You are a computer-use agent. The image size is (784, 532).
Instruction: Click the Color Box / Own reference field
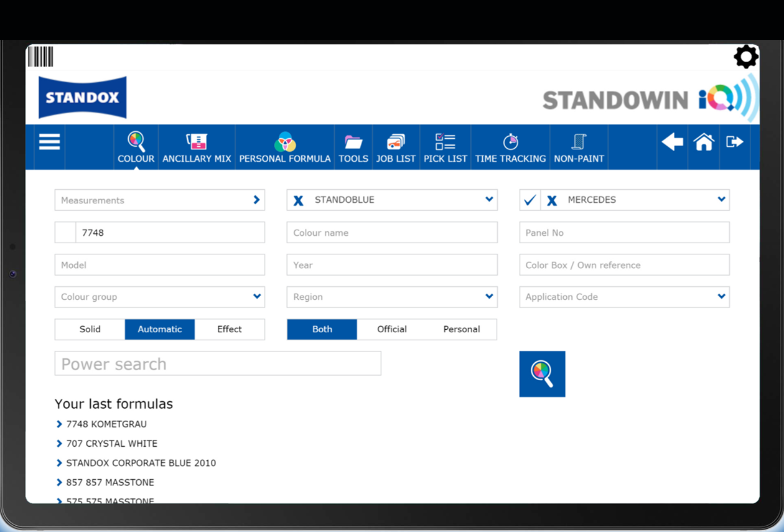(624, 265)
